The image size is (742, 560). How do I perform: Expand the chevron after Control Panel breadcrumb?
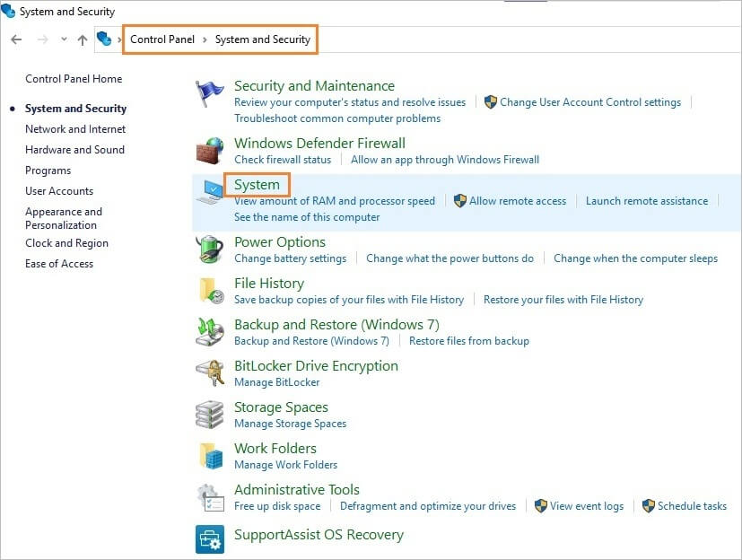pos(205,39)
